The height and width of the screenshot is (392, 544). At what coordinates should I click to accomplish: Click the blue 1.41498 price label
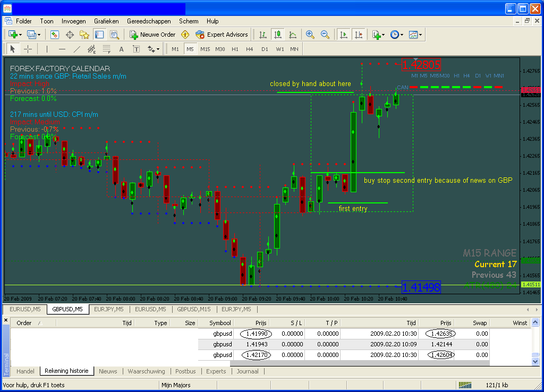tap(421, 287)
